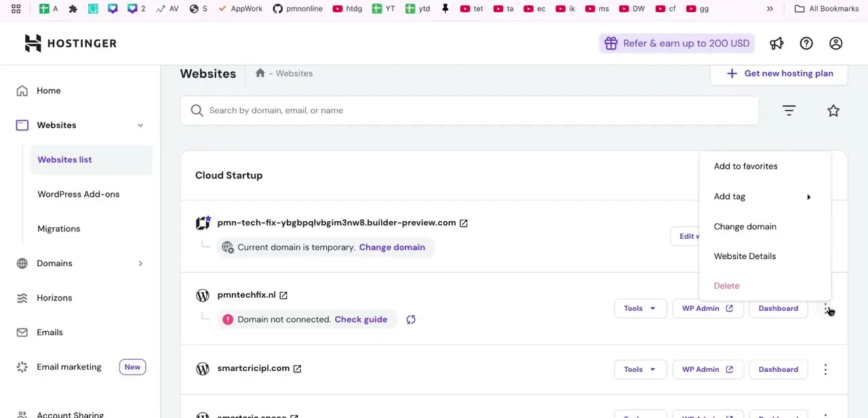The image size is (868, 418).
Task: Open the apps grid in bookmarks bar
Action: tap(16, 9)
